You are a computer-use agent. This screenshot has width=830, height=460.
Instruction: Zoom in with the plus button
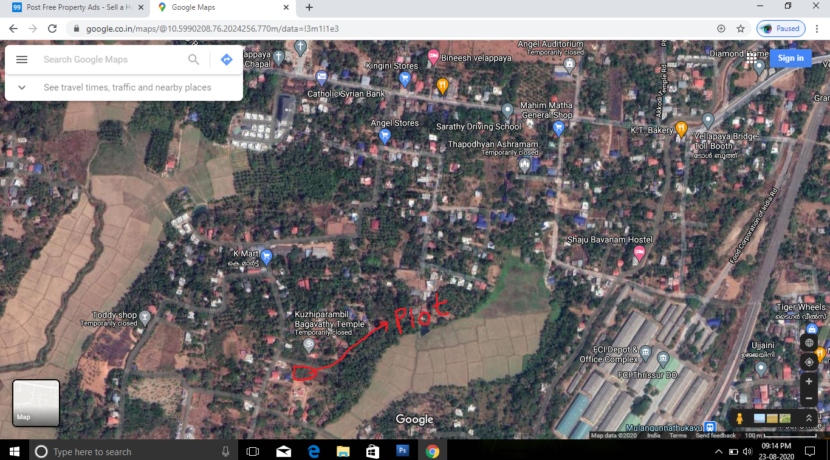(809, 382)
